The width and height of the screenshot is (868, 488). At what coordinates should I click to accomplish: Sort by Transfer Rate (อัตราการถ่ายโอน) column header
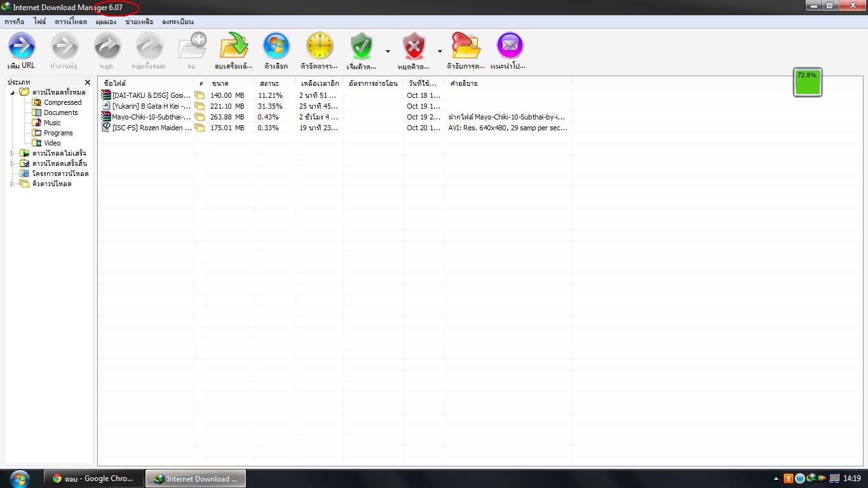[x=374, y=83]
